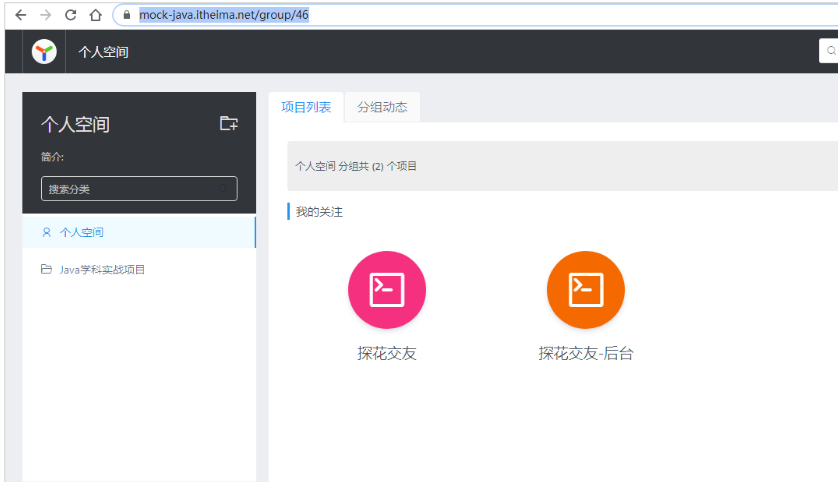
Task: Click the padlock site info icon
Action: click(127, 15)
